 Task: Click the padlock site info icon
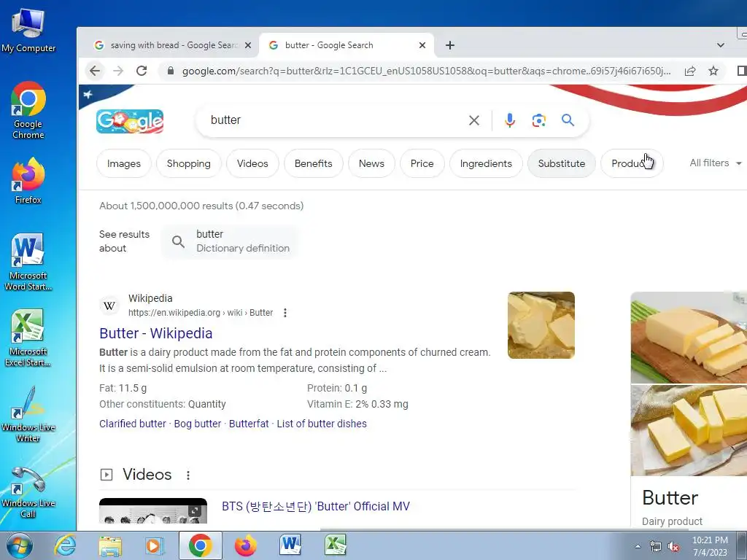click(x=170, y=71)
